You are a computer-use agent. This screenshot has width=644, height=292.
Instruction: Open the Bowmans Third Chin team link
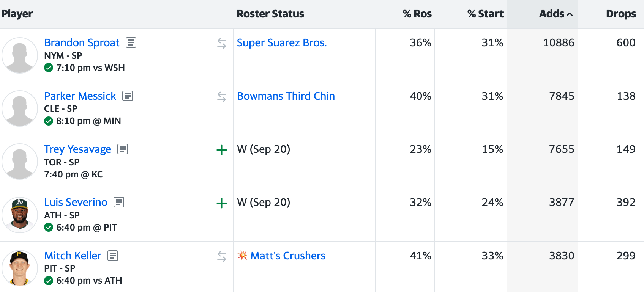286,96
